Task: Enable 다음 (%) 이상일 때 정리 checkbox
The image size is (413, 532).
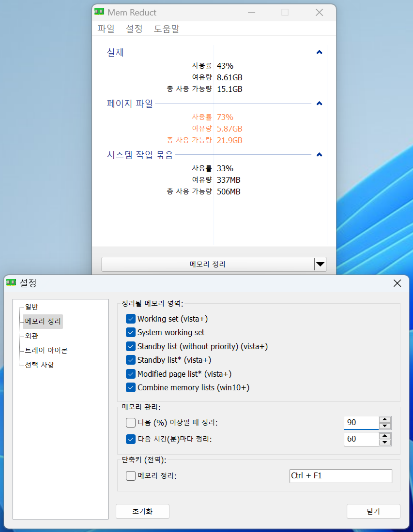Action: [131, 423]
